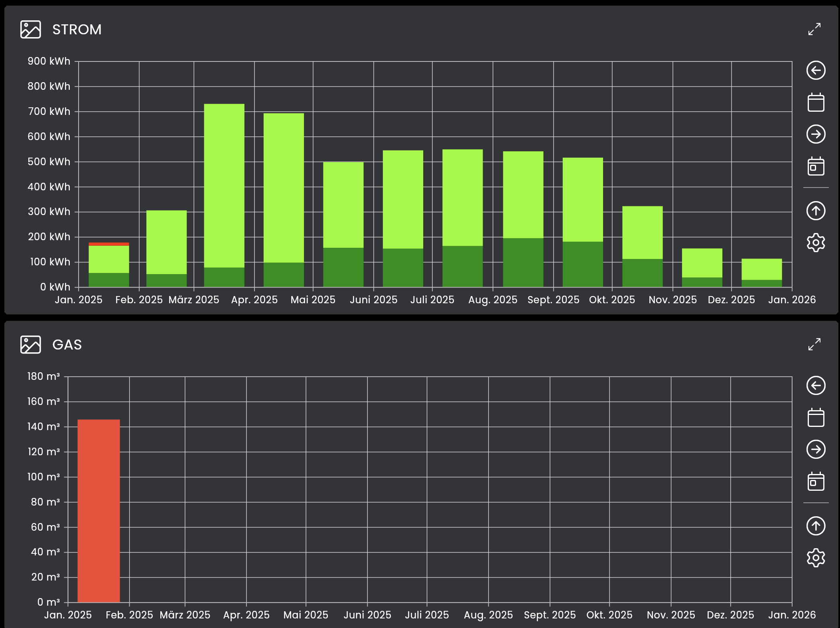The width and height of the screenshot is (840, 628).
Task: Click the dark green August 2025 bar segment
Action: (x=523, y=263)
